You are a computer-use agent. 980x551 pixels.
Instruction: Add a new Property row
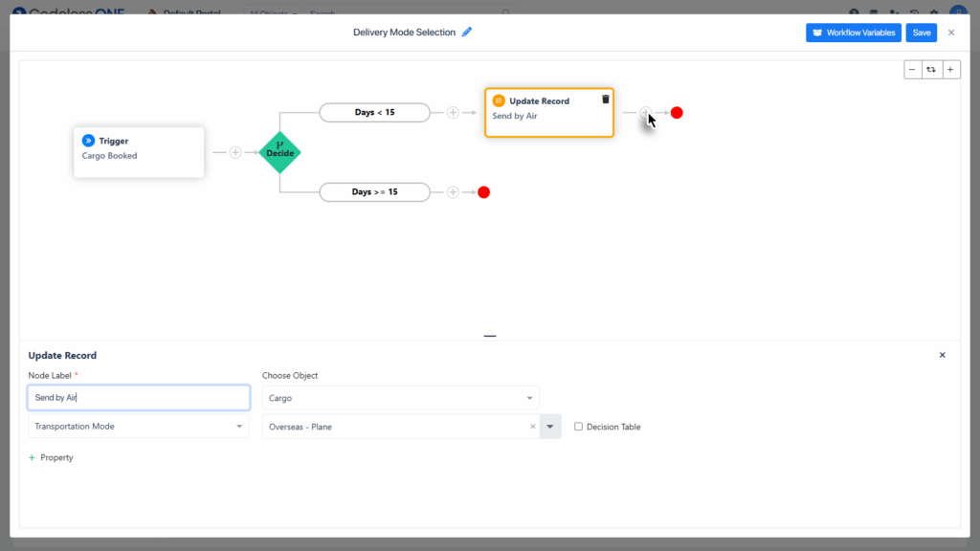tap(52, 458)
